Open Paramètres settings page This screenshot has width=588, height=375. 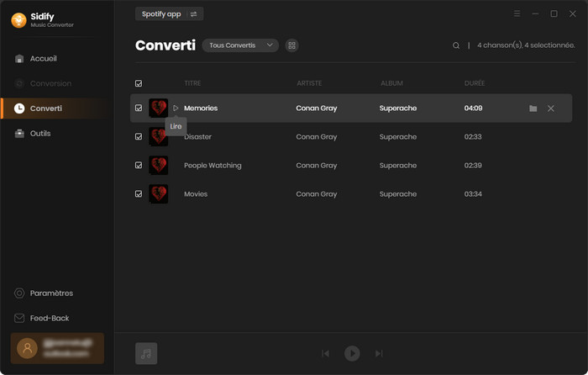[x=50, y=293]
